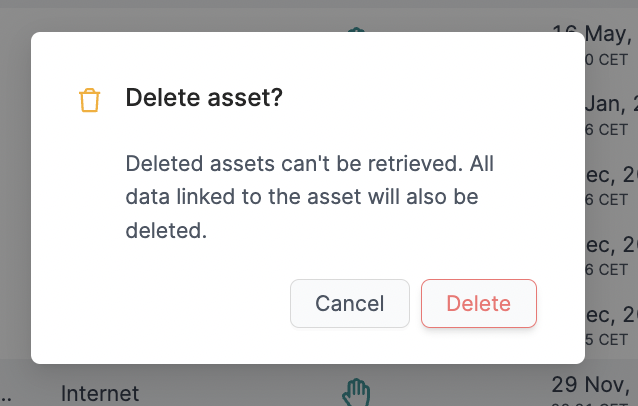Click the "Jan" date entry
The image size is (638, 406).
click(611, 104)
